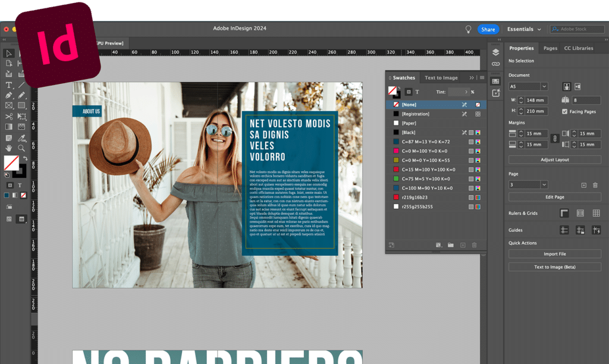Select the Pencil tool
Screen dimensions: 609x364
tap(21, 95)
